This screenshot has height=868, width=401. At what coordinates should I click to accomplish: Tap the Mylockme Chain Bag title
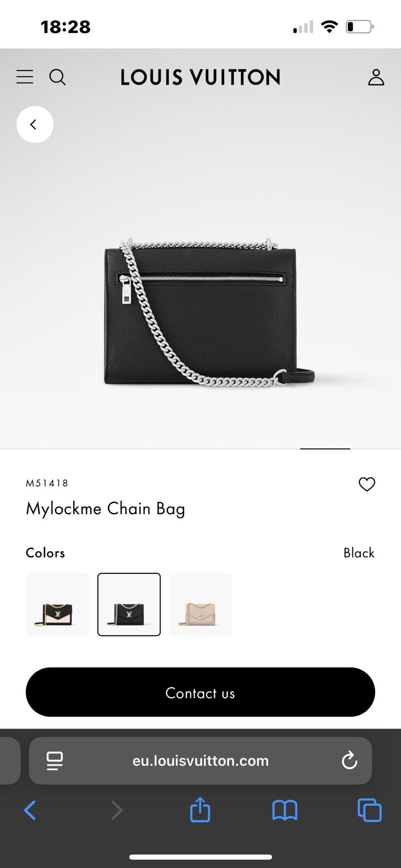pos(105,509)
